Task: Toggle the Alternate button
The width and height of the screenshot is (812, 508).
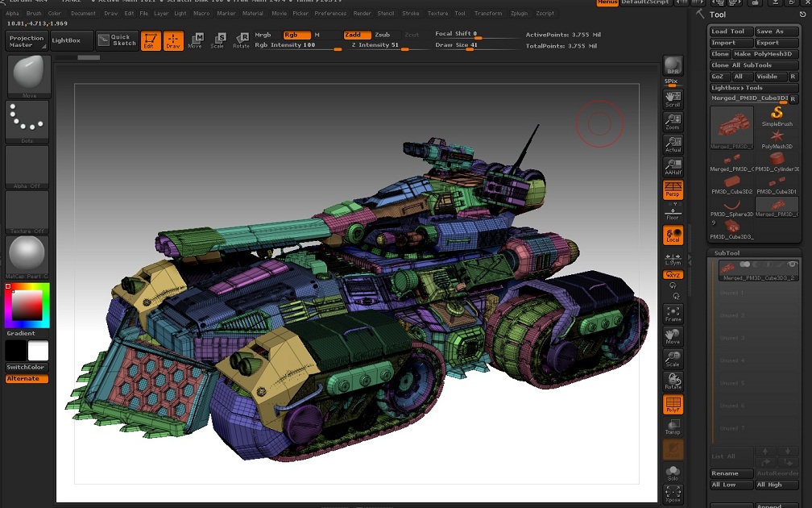Action: coord(27,378)
